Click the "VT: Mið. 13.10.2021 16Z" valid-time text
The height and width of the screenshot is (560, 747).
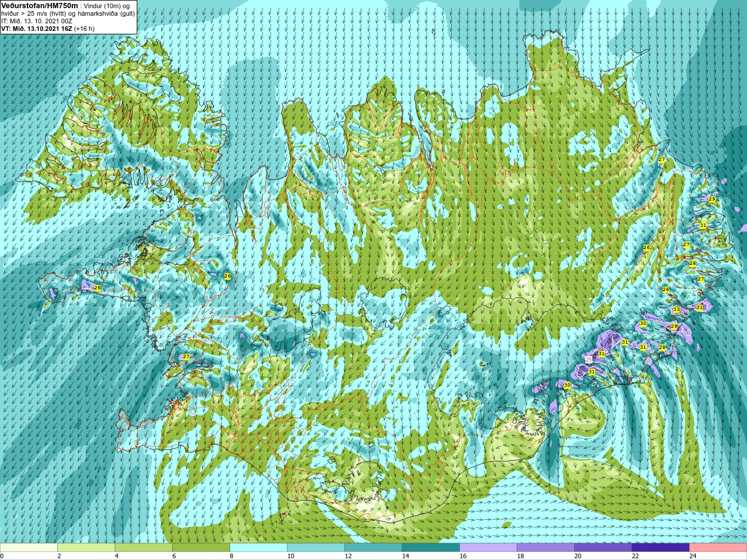37,29
